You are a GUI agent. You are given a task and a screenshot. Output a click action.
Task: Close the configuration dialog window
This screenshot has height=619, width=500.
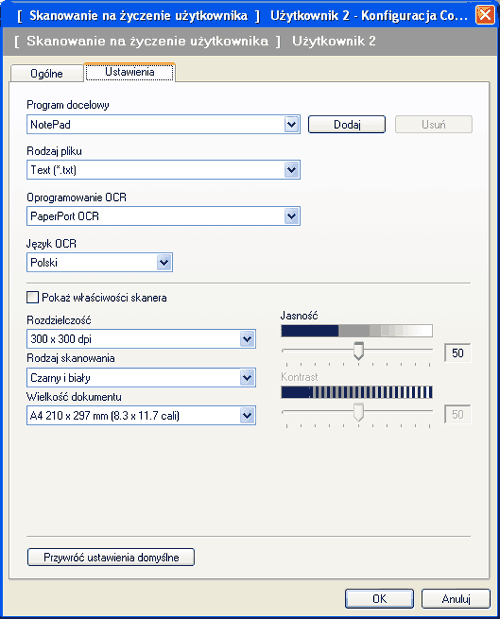tap(485, 15)
